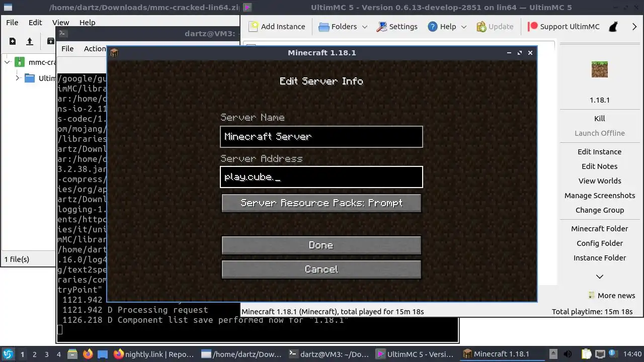
Task: Click the black cat icon in UltimMC toolbar
Action: click(x=613, y=27)
